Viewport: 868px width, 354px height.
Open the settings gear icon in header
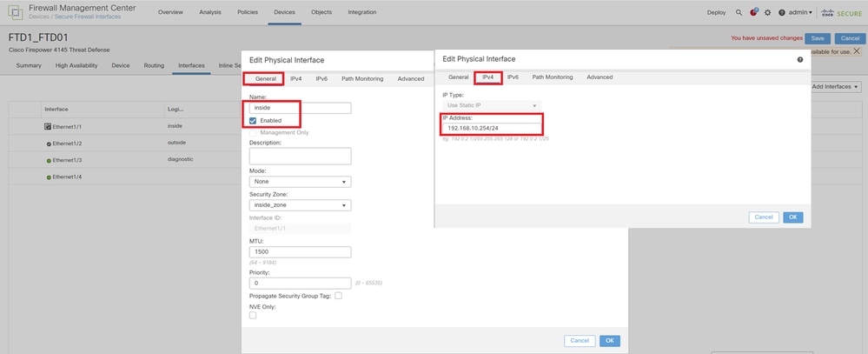[767, 12]
